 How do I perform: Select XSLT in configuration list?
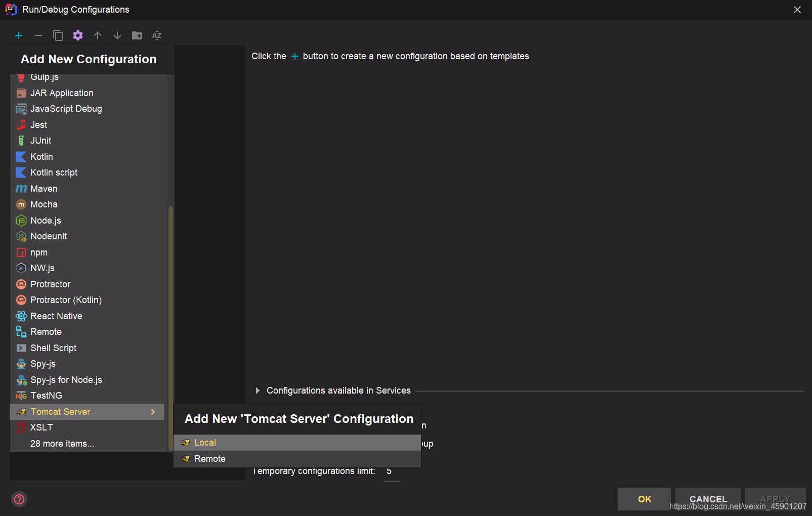click(87, 427)
